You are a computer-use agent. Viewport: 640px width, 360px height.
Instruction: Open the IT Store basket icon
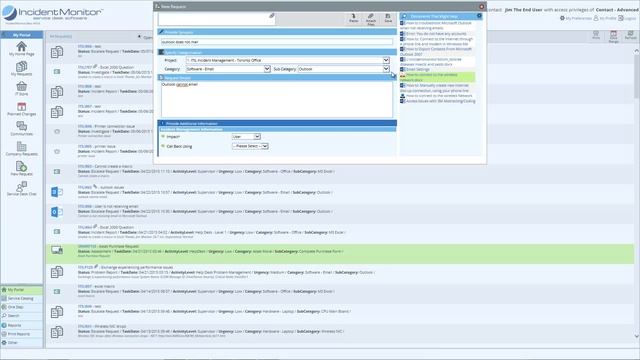click(x=22, y=89)
